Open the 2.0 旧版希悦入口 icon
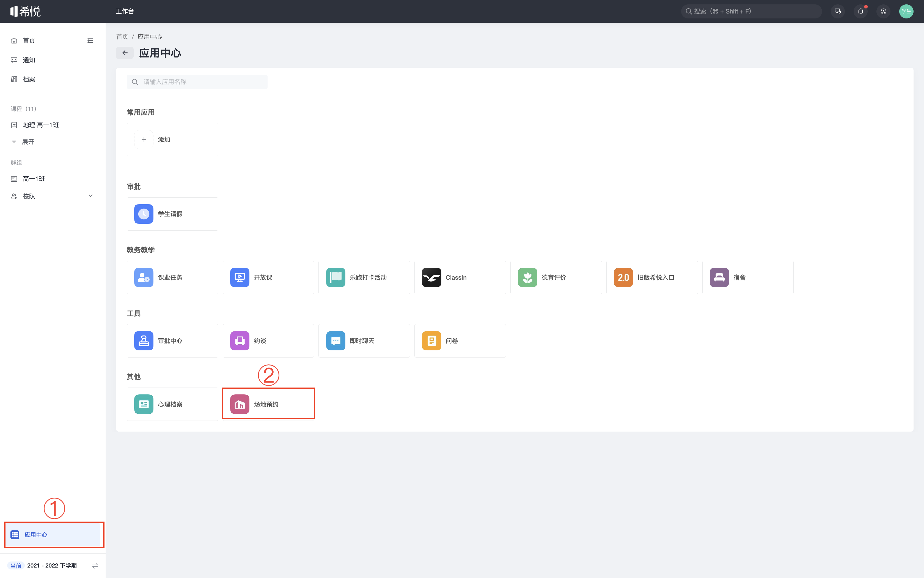This screenshot has width=924, height=578. point(623,277)
